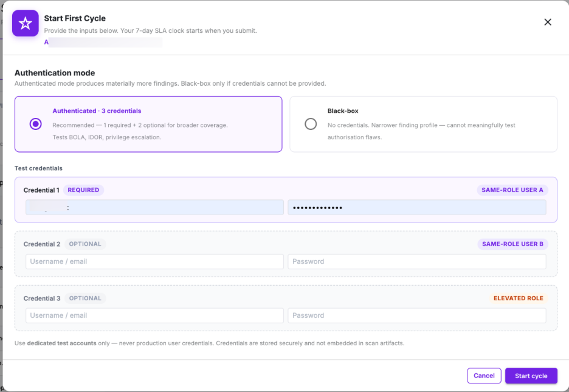Click Credential 3 username / email field

click(x=154, y=315)
